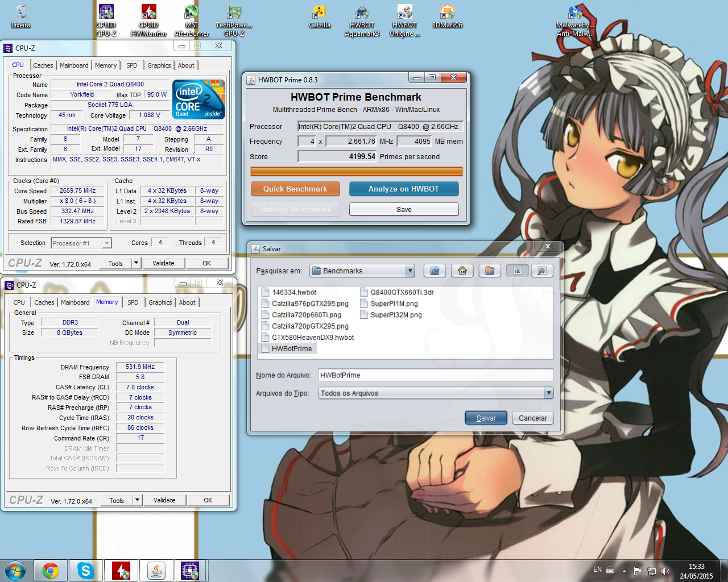Select the GTX580HeavenDX9.hwbot file

pyautogui.click(x=308, y=338)
